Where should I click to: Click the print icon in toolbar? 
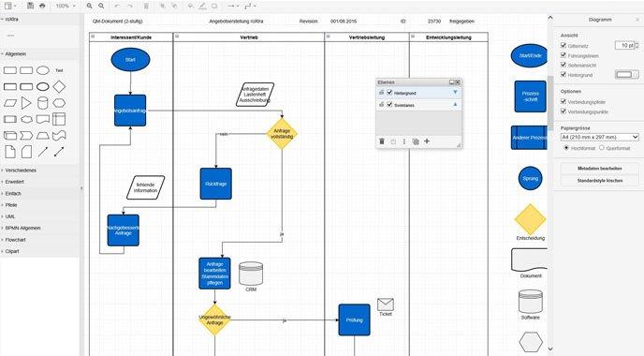(42, 6)
